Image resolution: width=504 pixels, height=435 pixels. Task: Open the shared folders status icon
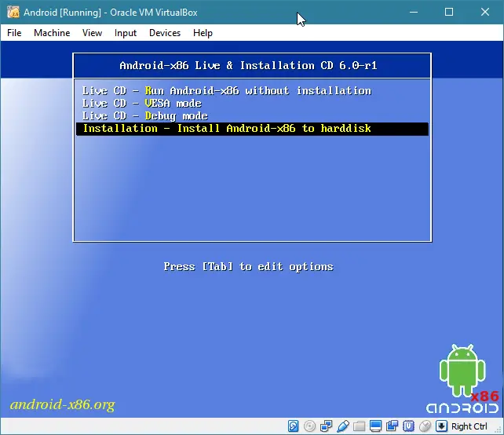[359, 426]
